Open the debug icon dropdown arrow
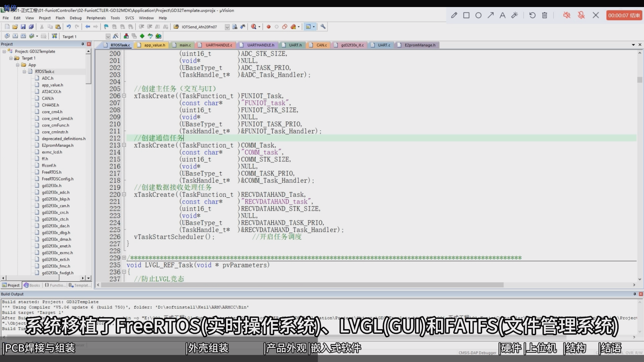The width and height of the screenshot is (644, 362). (x=259, y=27)
